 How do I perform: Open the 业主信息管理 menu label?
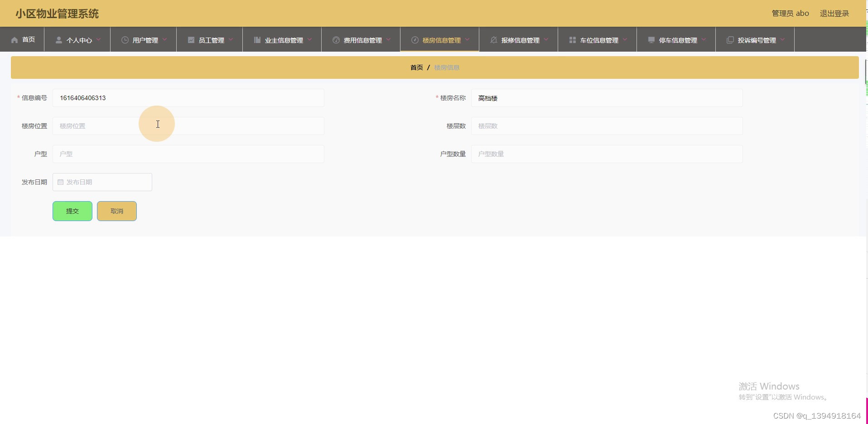pyautogui.click(x=284, y=40)
